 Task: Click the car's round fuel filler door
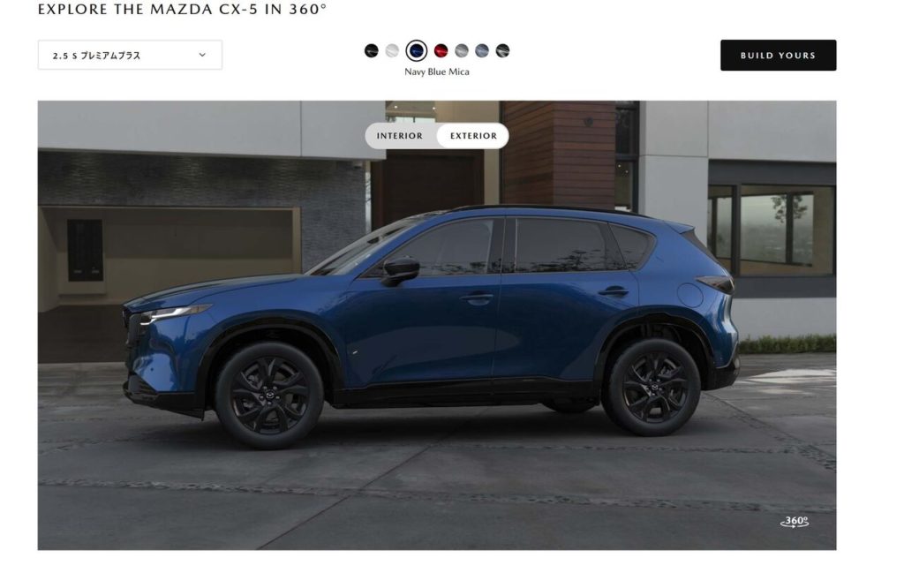690,295
